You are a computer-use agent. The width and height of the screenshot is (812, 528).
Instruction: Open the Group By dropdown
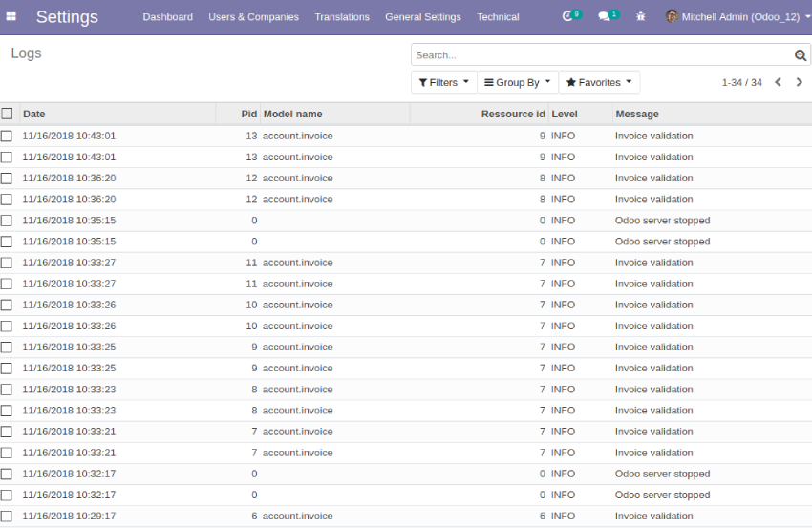(x=517, y=83)
